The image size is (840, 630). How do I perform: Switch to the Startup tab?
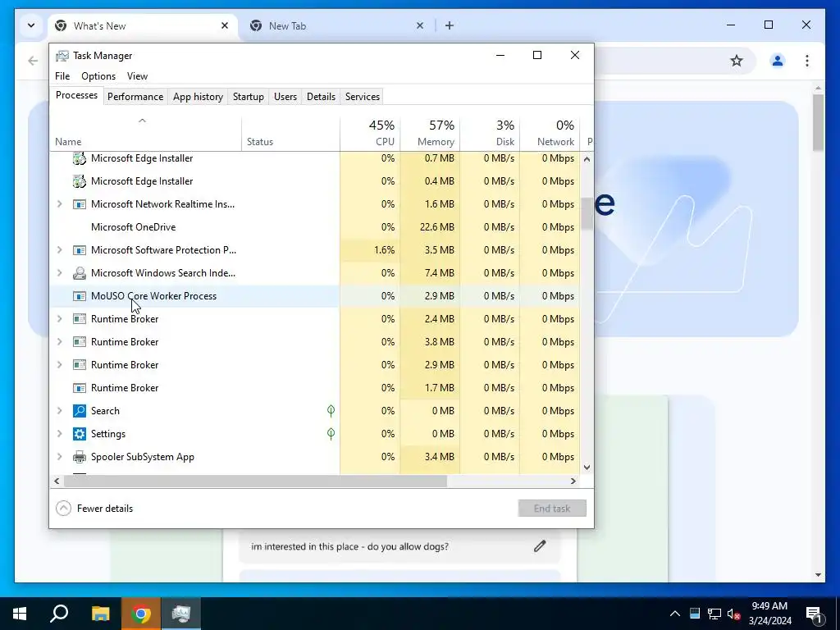pyautogui.click(x=248, y=97)
